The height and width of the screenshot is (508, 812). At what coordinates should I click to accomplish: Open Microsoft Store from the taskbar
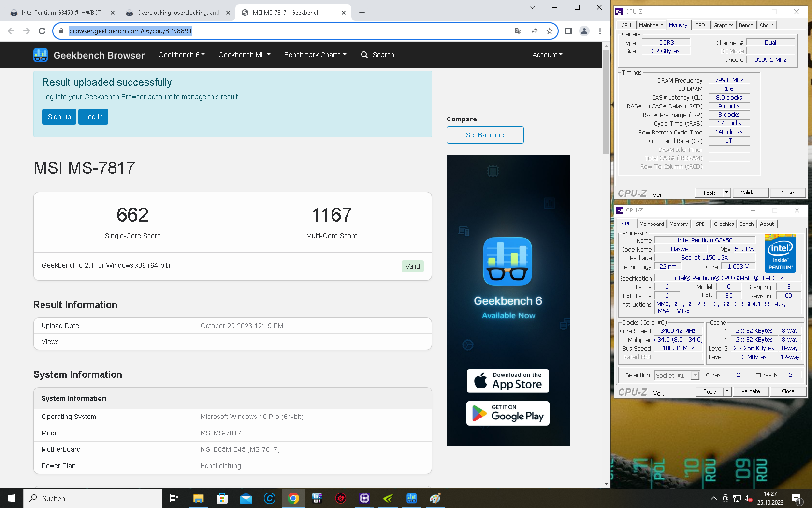[222, 498]
